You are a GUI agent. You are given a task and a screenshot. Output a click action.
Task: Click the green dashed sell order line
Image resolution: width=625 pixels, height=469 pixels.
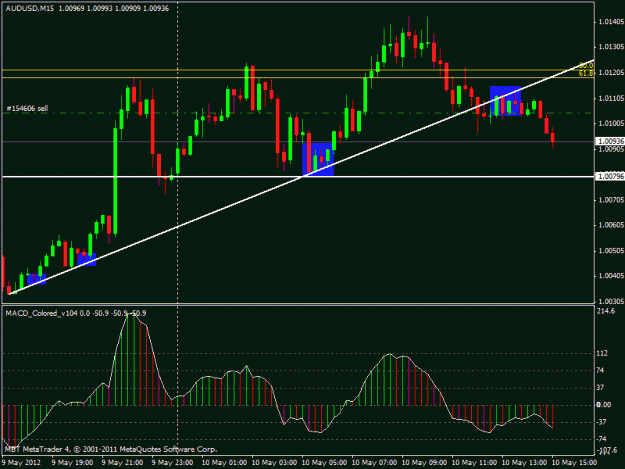298,113
